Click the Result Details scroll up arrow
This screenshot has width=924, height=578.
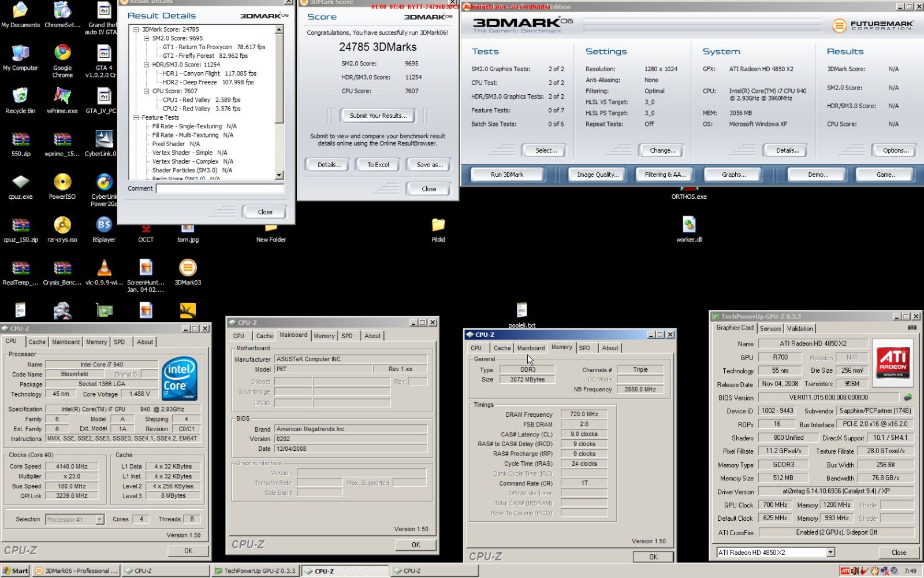point(279,29)
